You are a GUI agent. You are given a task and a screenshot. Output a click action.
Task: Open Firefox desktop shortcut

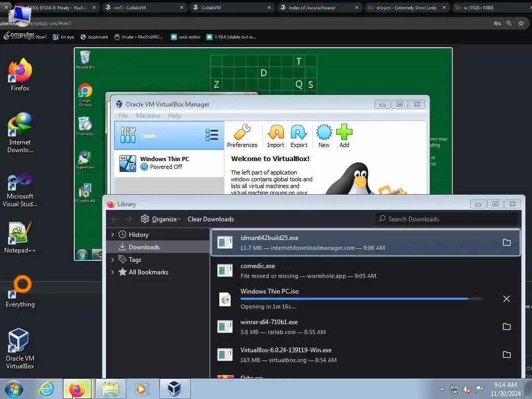pyautogui.click(x=20, y=74)
